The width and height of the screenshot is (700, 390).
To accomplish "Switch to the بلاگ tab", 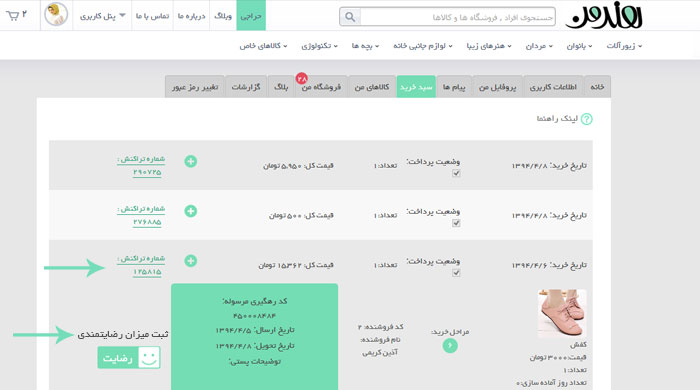I will point(281,87).
